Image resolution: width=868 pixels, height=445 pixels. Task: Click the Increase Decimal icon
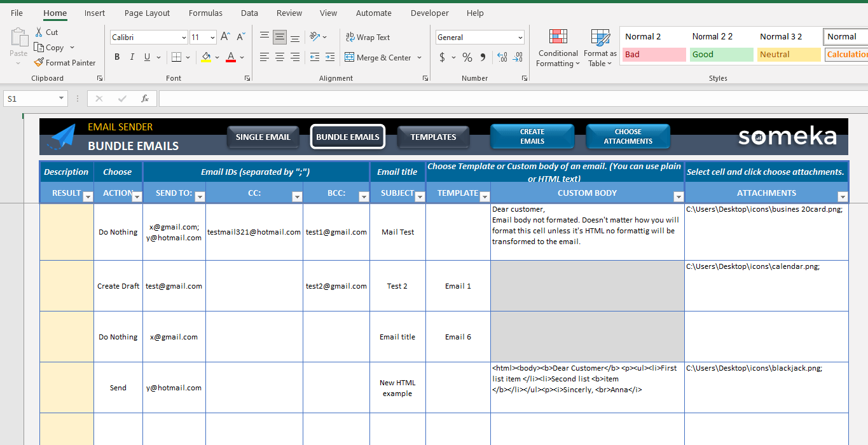pyautogui.click(x=503, y=57)
